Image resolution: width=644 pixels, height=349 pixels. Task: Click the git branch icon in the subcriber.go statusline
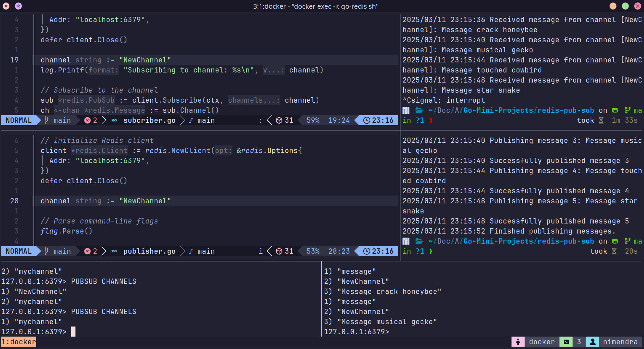point(47,120)
